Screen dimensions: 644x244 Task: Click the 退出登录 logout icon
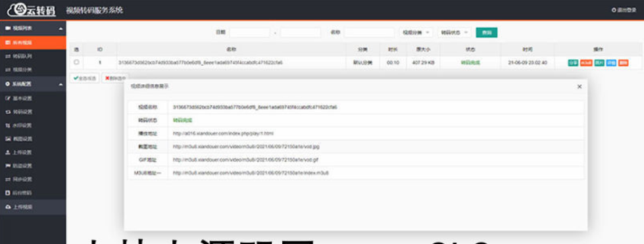coord(614,10)
